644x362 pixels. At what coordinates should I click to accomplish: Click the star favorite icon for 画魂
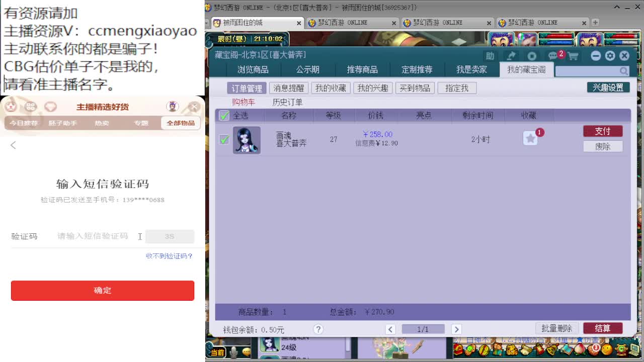(x=530, y=138)
